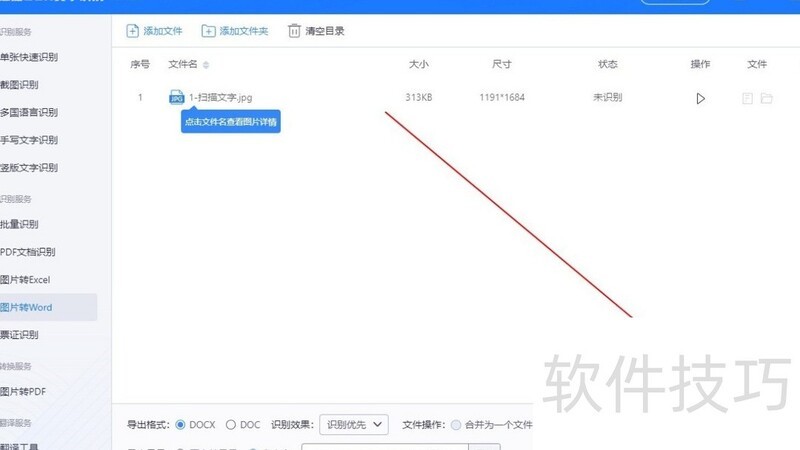
Task: Select DOC export format
Action: [x=231, y=425]
